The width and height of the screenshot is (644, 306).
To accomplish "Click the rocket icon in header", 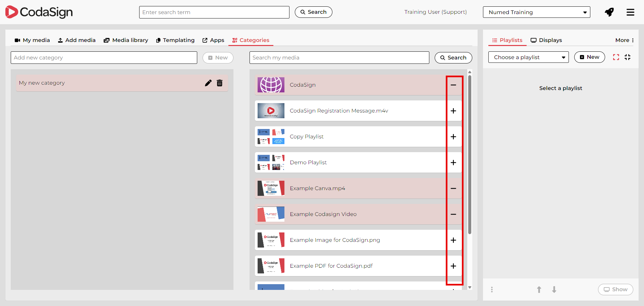I will (x=609, y=12).
